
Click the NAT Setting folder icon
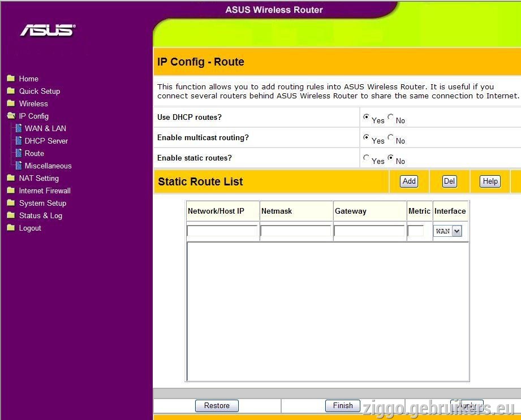click(x=11, y=178)
